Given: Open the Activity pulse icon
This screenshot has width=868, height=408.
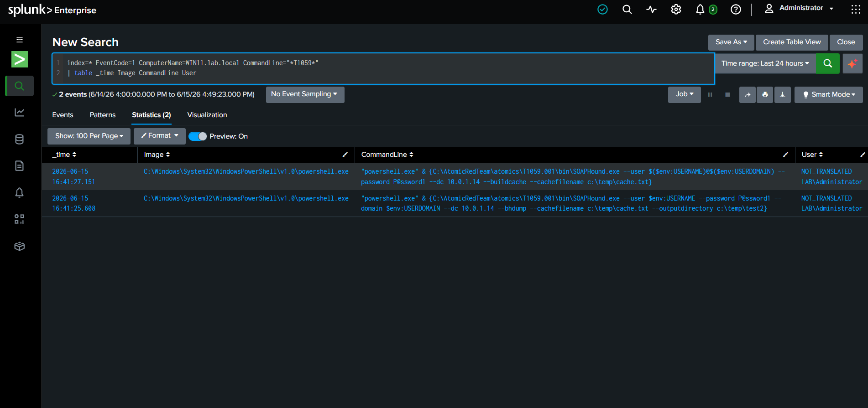Looking at the screenshot, I should coord(651,10).
